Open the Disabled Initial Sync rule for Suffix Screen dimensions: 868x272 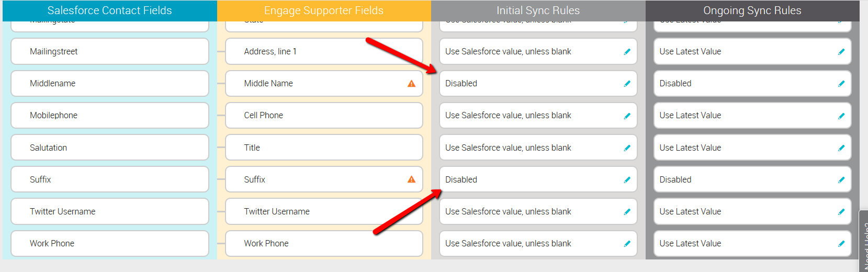pos(538,179)
